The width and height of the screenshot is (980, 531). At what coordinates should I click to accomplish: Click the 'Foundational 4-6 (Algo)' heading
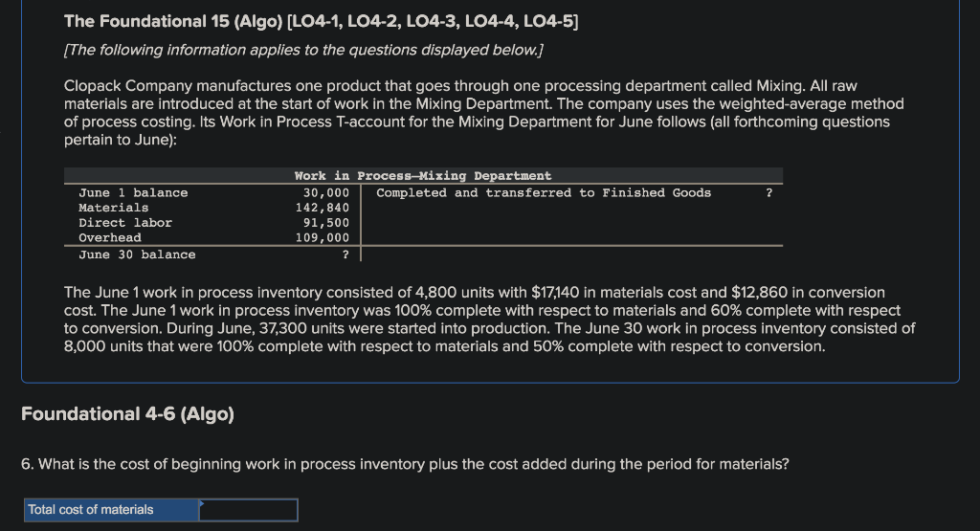click(x=127, y=414)
